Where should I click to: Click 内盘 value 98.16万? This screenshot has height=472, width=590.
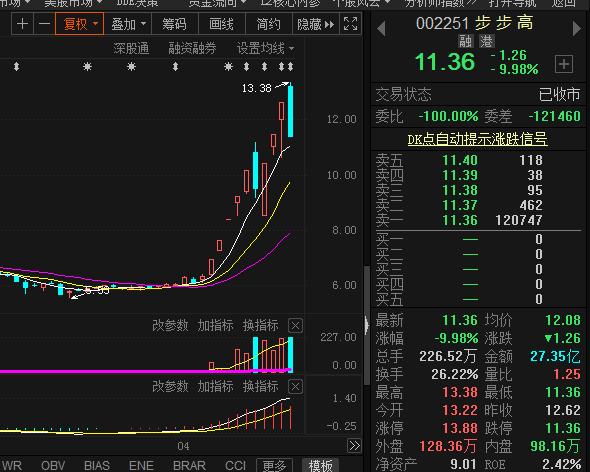[555, 446]
